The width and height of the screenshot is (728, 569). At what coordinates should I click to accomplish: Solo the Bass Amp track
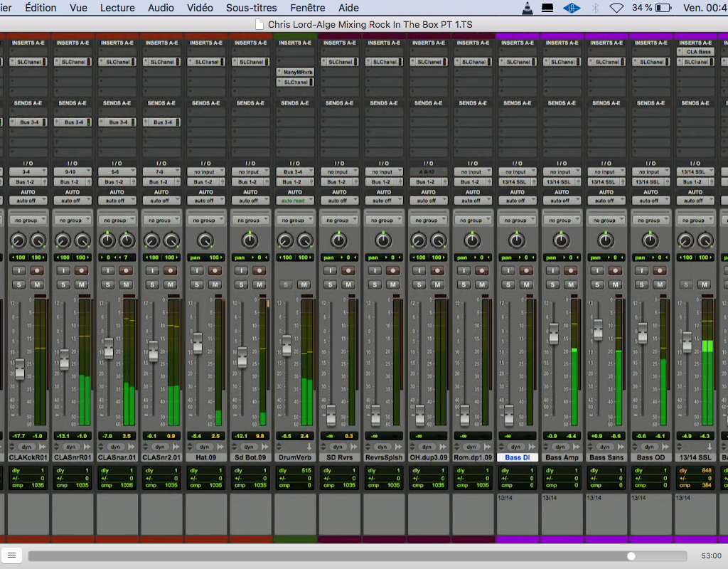[552, 284]
